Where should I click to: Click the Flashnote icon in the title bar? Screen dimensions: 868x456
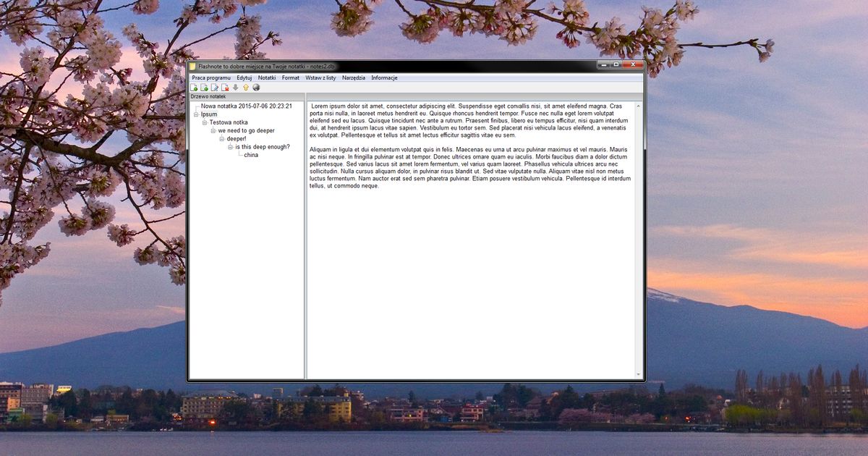(x=194, y=65)
